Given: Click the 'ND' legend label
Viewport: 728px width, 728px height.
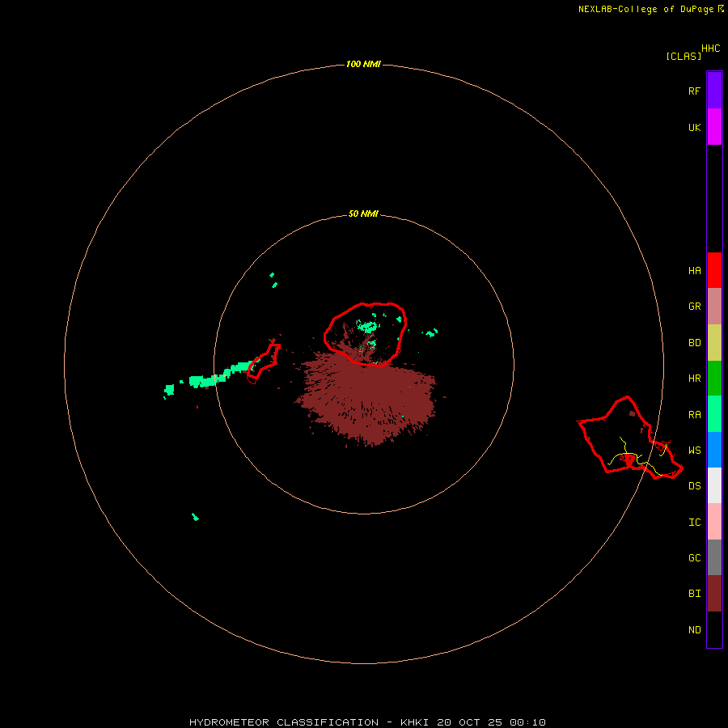Looking at the screenshot, I should click(x=694, y=630).
